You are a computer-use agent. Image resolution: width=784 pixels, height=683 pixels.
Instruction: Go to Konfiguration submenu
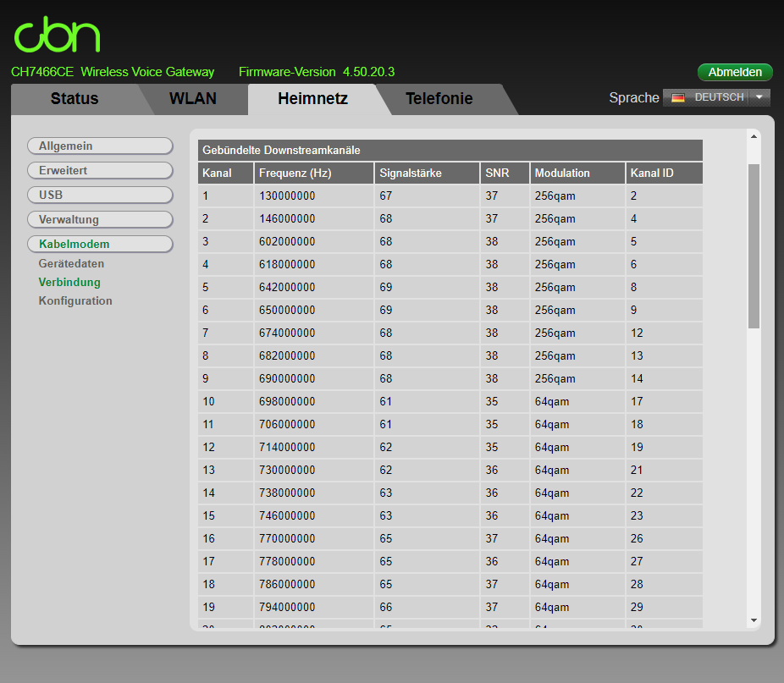coord(75,300)
